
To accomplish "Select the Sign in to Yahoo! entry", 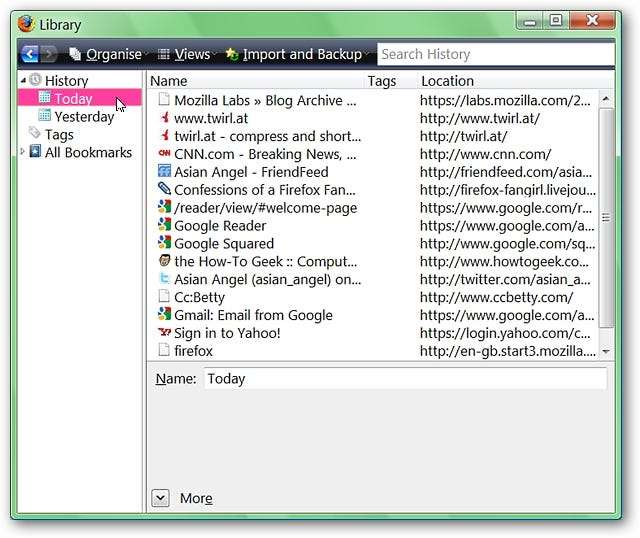I will [227, 333].
